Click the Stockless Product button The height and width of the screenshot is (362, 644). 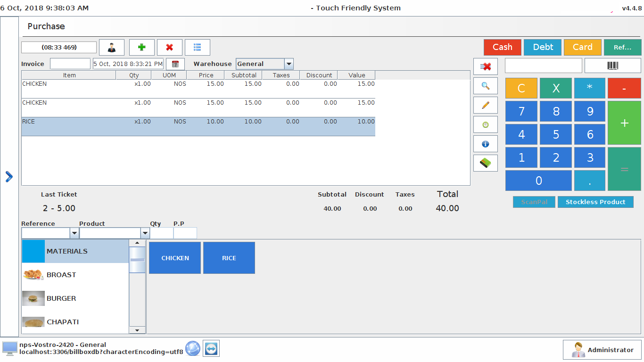pyautogui.click(x=595, y=202)
